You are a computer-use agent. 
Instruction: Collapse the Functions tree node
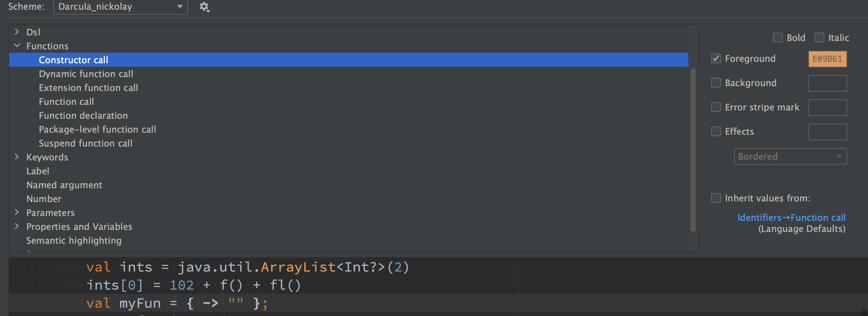coord(17,46)
